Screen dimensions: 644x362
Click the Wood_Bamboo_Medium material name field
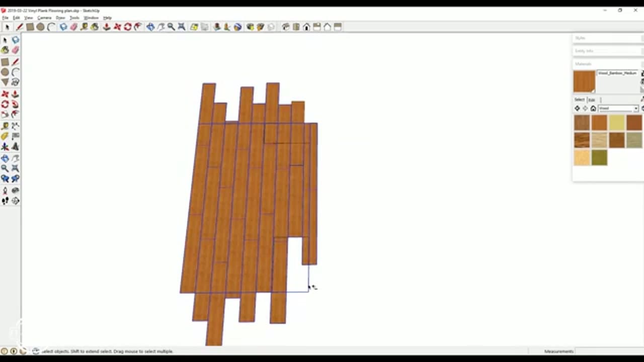(x=617, y=73)
